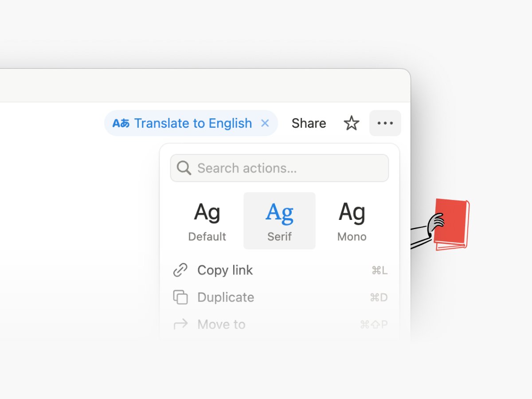The height and width of the screenshot is (399, 532).
Task: Choose Copy link from the actions menu
Action: pyautogui.click(x=225, y=270)
